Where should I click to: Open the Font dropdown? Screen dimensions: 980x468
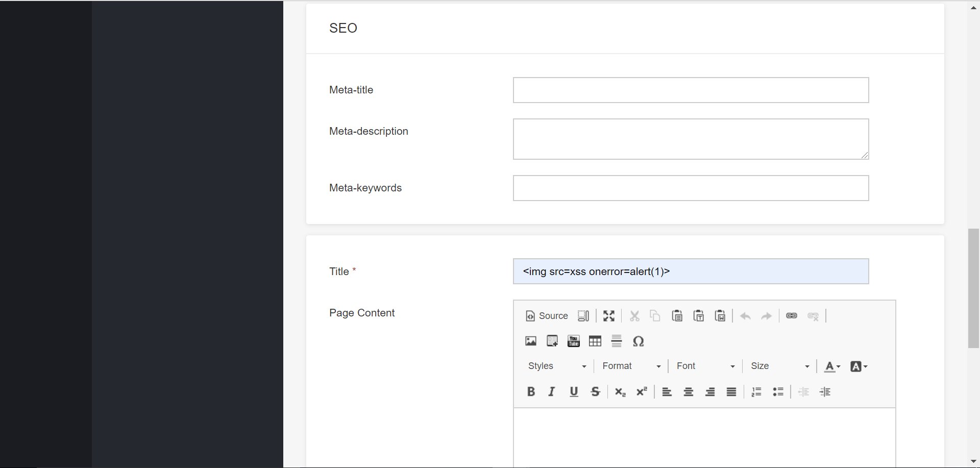point(705,366)
